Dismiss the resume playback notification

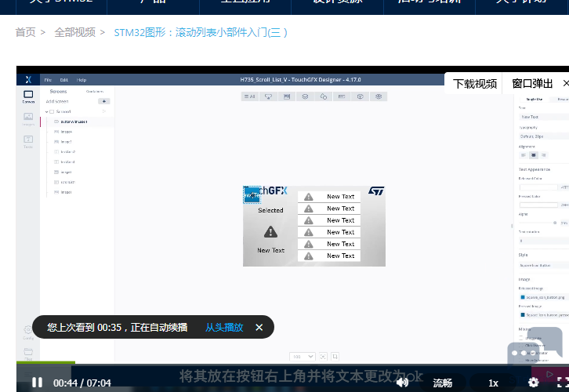(x=259, y=328)
